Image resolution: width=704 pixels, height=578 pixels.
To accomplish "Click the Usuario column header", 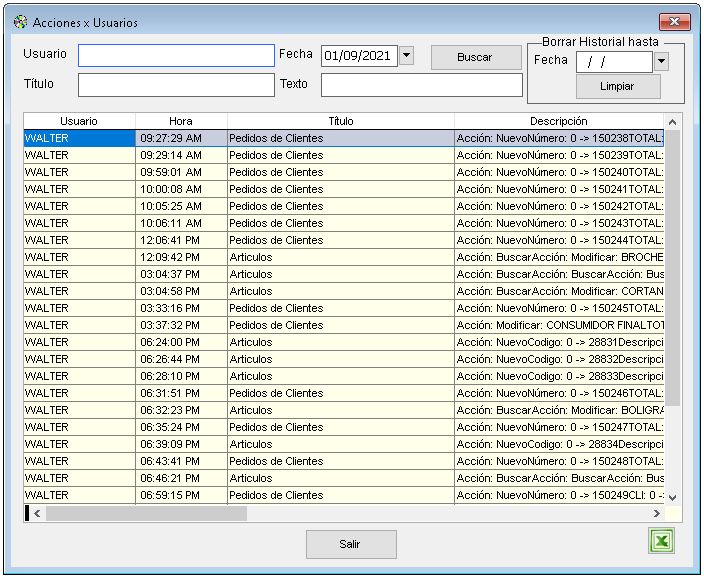I will coord(79,121).
